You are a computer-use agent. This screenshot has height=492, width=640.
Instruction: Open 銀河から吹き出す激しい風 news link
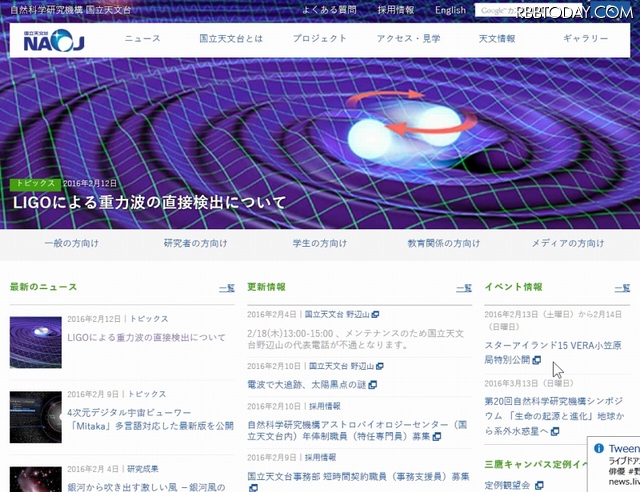pos(146,487)
